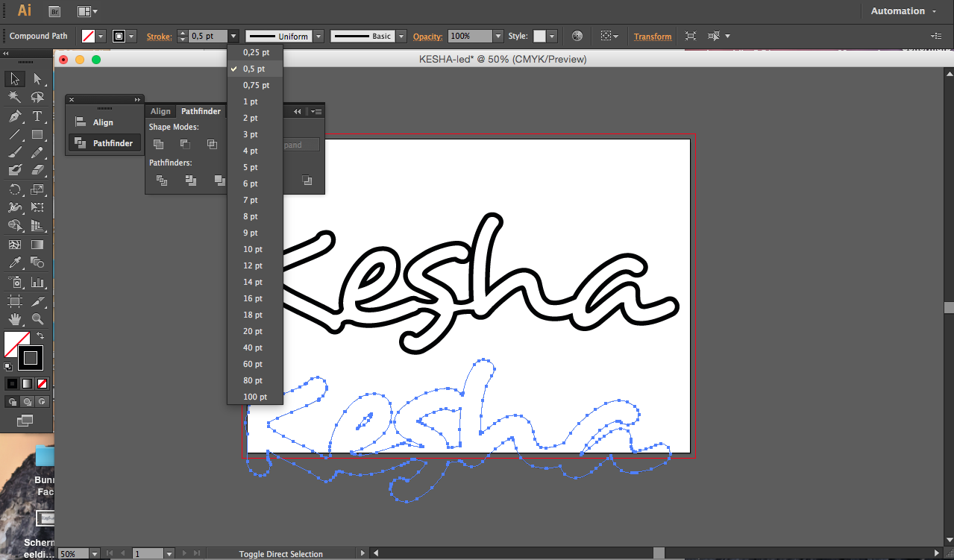Viewport: 954px width, 560px height.
Task: Set paint mode to Color
Action: point(12,383)
